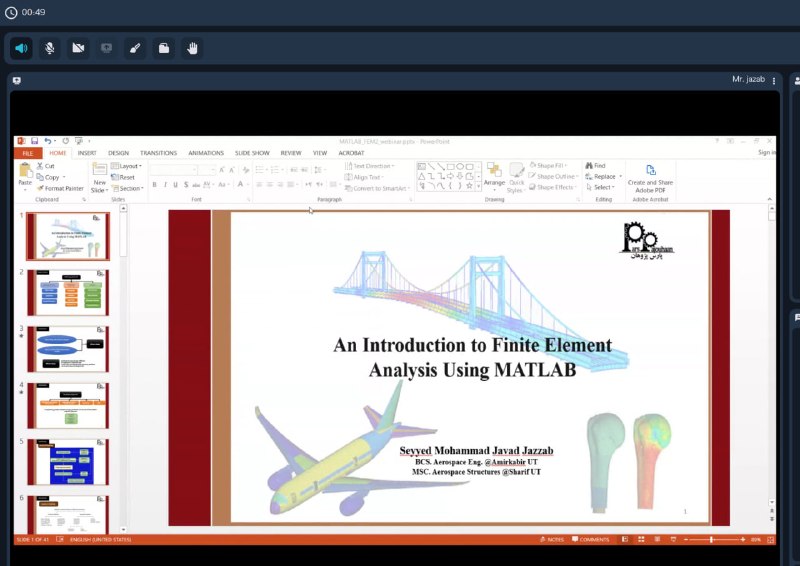Click the screen share icon in webinar toolbar

(x=106, y=48)
